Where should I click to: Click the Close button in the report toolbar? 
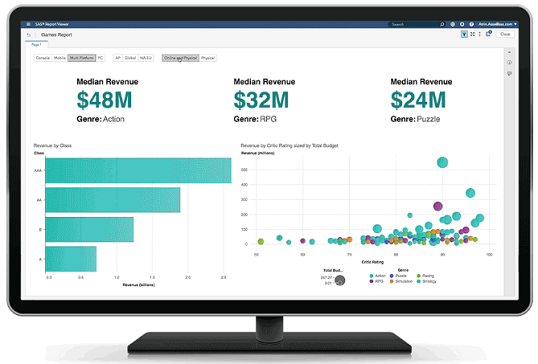tap(505, 34)
